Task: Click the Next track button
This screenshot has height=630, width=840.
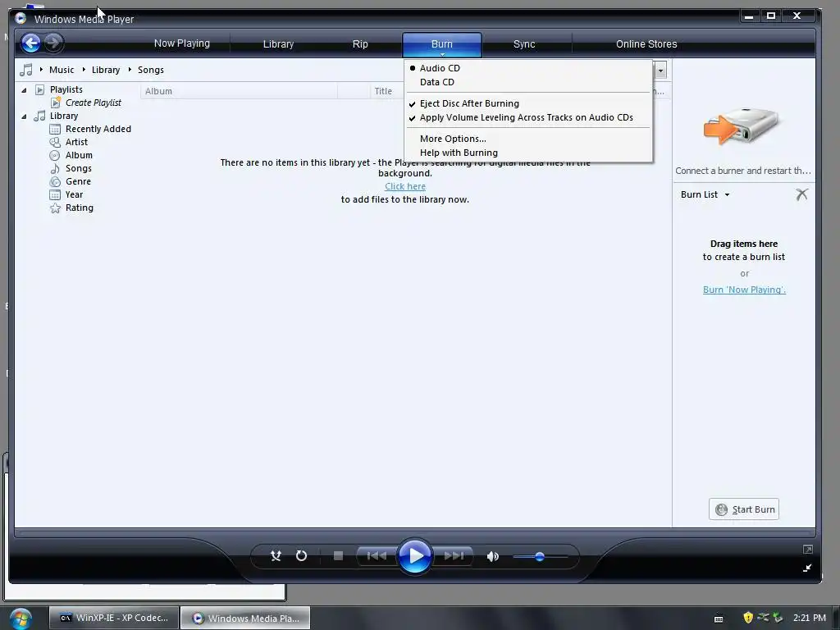Action: click(x=453, y=556)
